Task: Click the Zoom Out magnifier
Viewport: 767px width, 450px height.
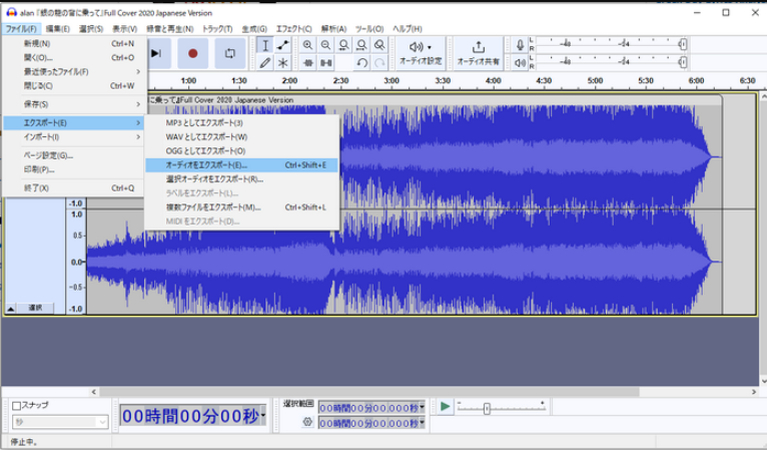Action: tap(325, 45)
